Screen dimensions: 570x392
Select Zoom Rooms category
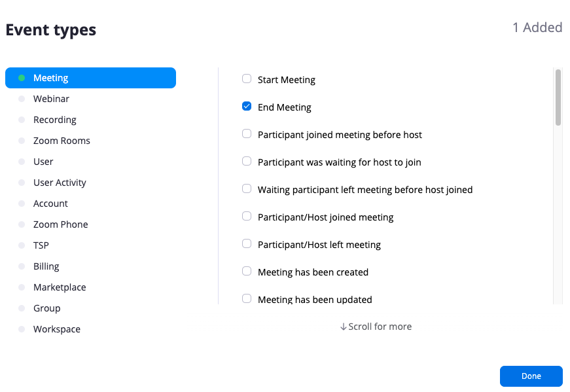[x=62, y=141]
